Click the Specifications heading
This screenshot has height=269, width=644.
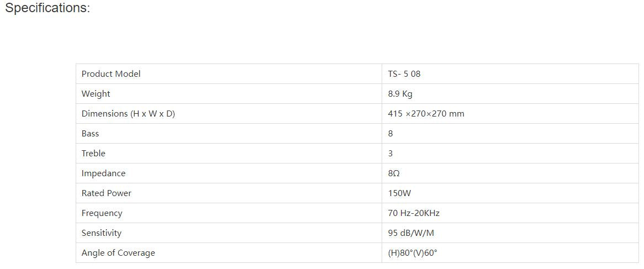pos(47,9)
